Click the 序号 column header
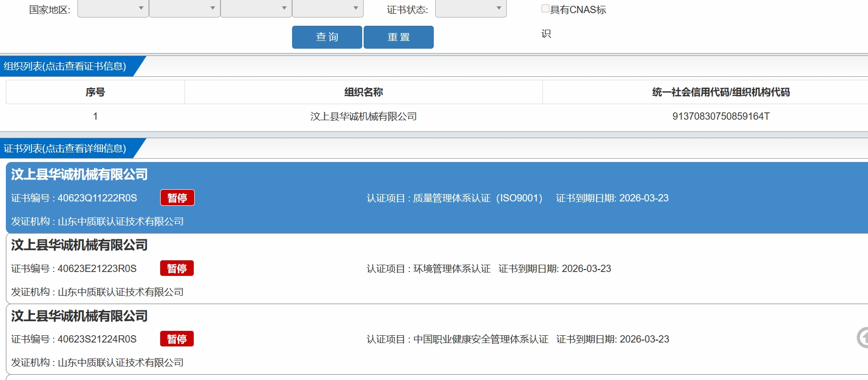Viewport: 868px width, 380px height. click(95, 92)
